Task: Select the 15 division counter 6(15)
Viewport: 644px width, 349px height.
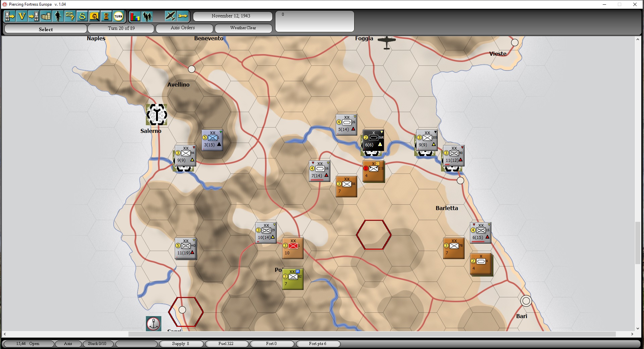Action: pyautogui.click(x=481, y=233)
